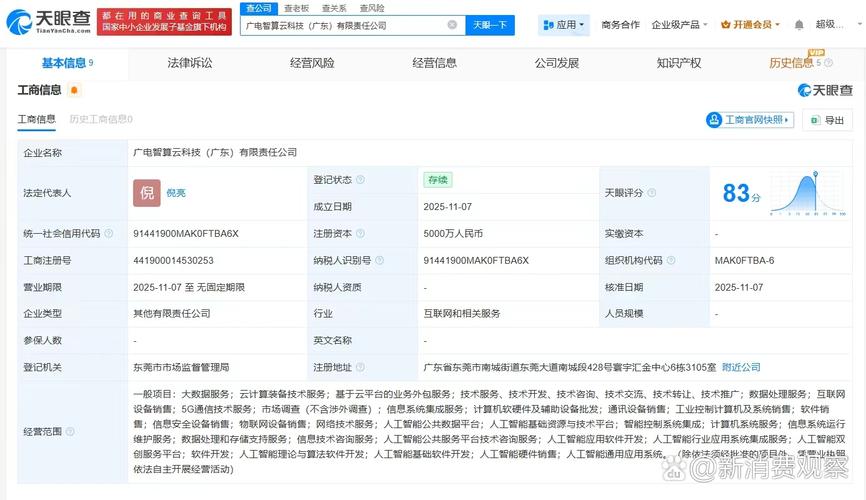866x500 pixels.
Task: Click the help icon next to 注册地址
Action: point(360,367)
